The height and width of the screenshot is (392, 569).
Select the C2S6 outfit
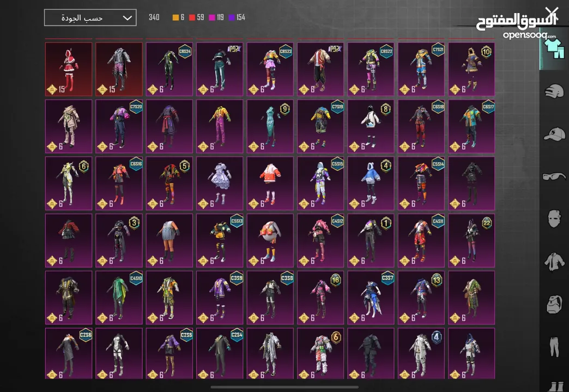click(69, 353)
